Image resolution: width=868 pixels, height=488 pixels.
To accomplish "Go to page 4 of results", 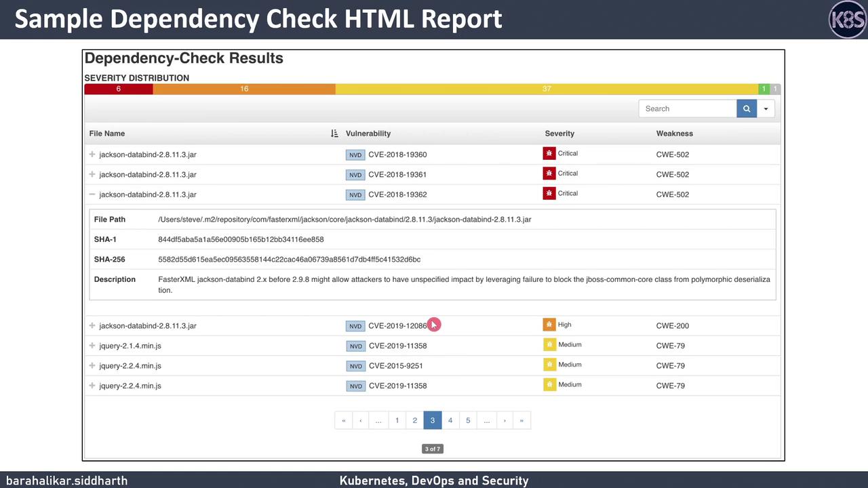I will tap(450, 420).
